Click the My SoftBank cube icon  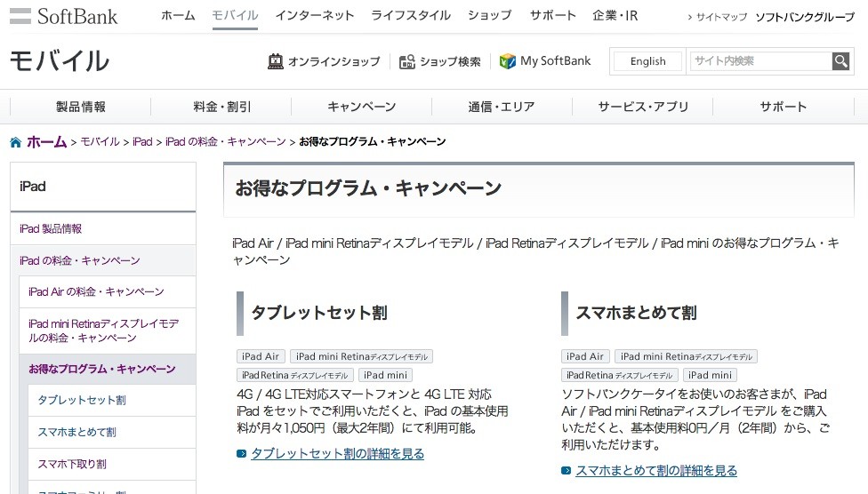tap(507, 60)
